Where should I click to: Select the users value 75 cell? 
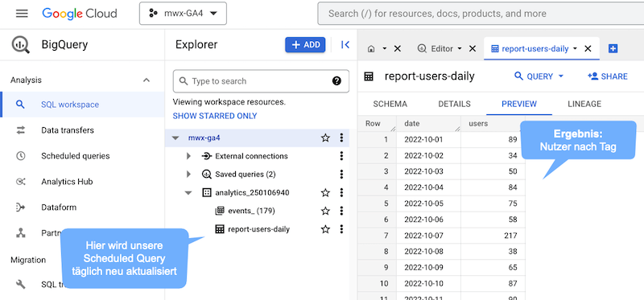(493, 203)
